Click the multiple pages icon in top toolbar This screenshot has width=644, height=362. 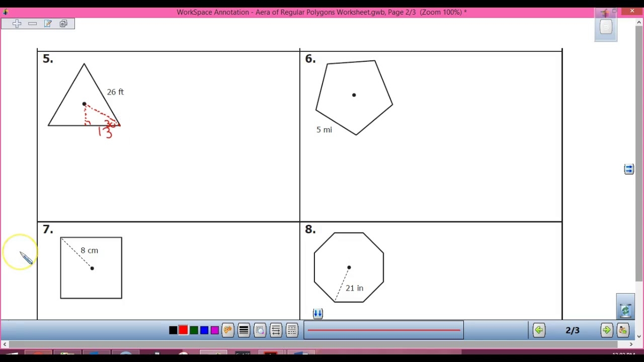[63, 23]
